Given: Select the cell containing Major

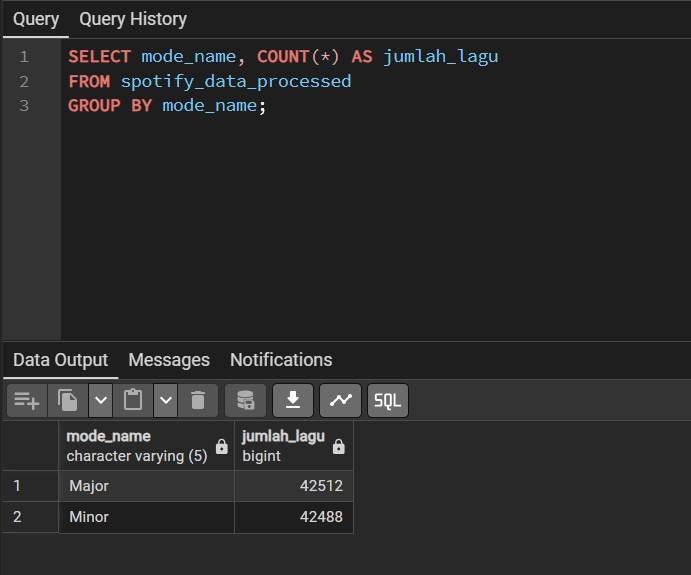Looking at the screenshot, I should [x=146, y=486].
